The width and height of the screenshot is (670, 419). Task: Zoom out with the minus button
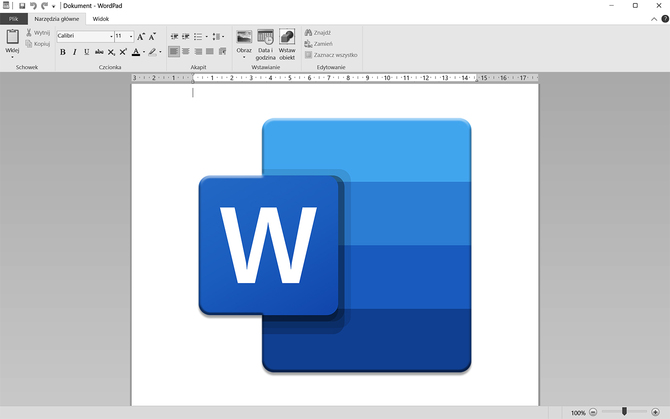pyautogui.click(x=593, y=412)
